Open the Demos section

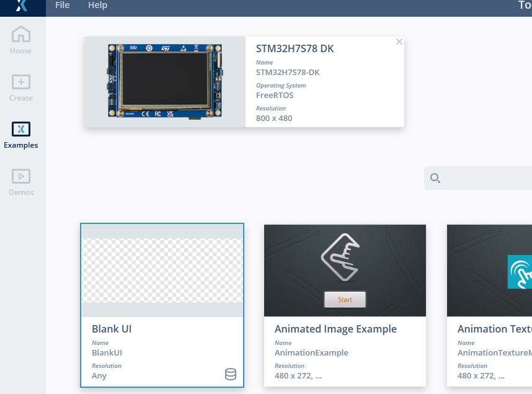[21, 182]
